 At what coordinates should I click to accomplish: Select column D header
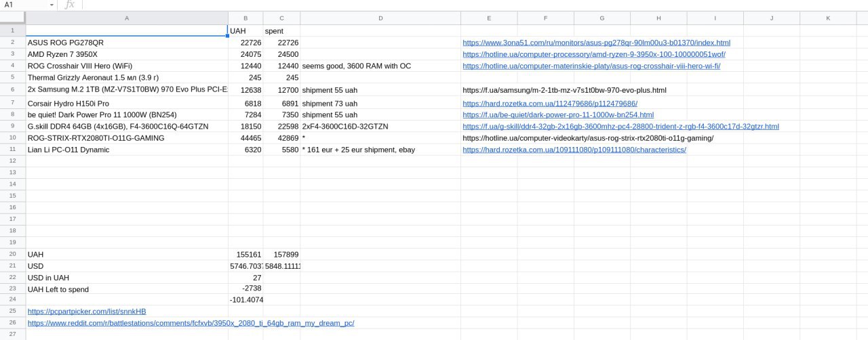pos(380,18)
